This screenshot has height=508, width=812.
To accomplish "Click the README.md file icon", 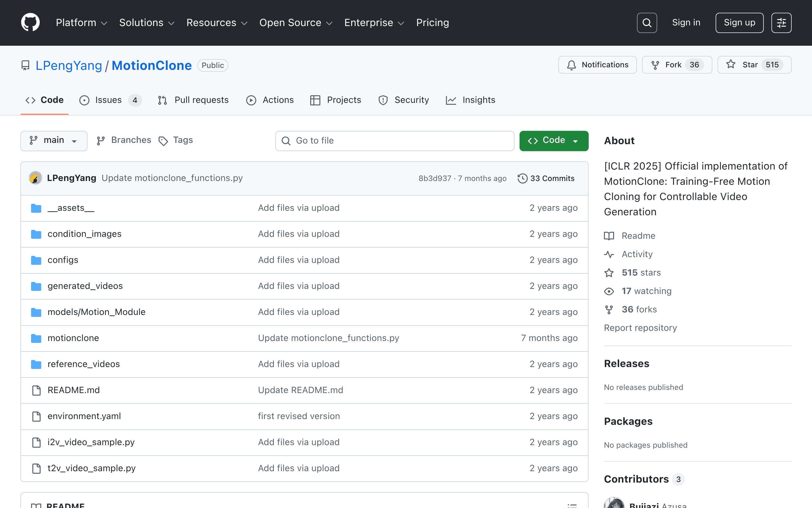I will point(36,390).
